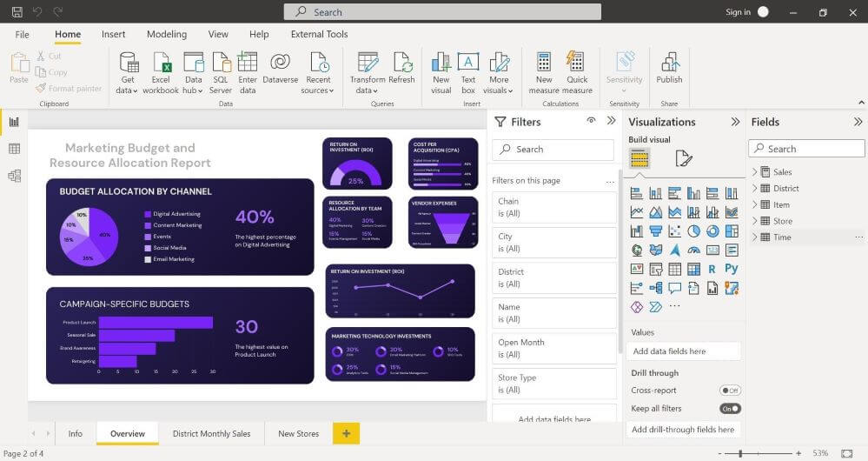The image size is (868, 461).
Task: Click the zoom slider handle
Action: 740,454
